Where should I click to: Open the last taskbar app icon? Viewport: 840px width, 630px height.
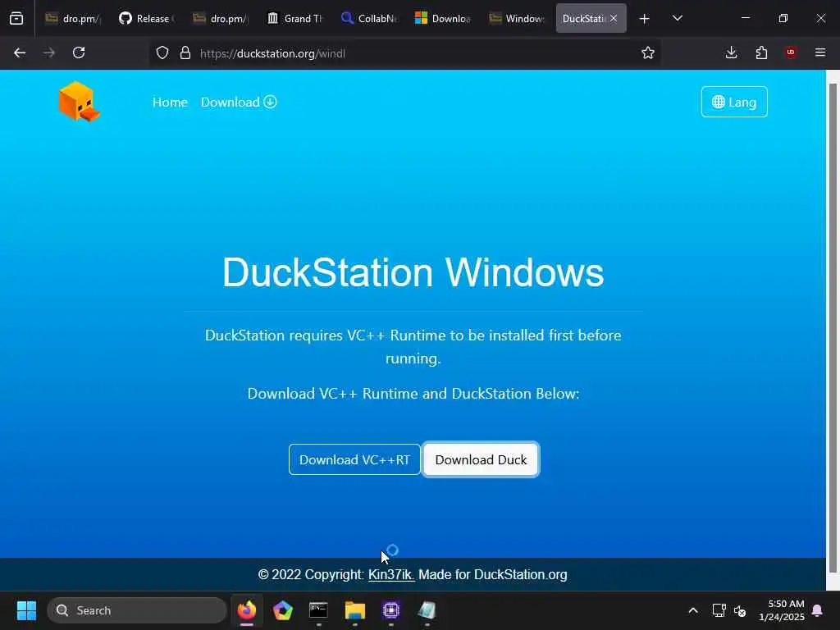427,610
